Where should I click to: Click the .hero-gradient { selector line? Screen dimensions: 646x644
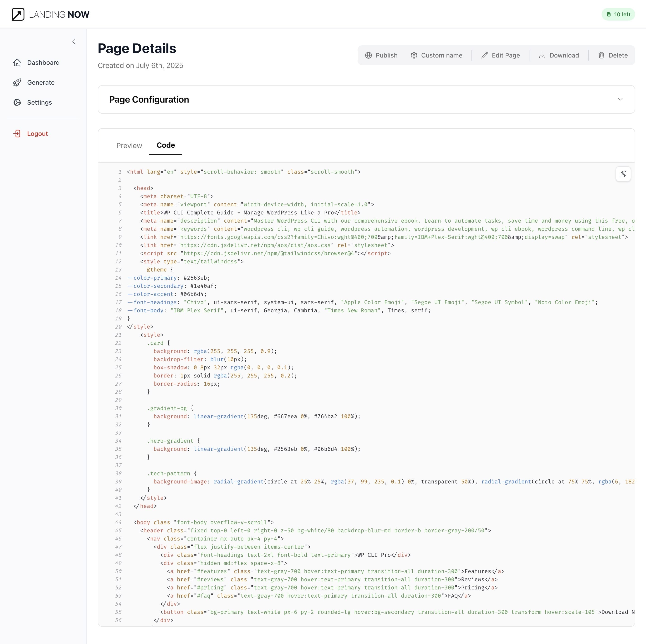pyautogui.click(x=174, y=441)
